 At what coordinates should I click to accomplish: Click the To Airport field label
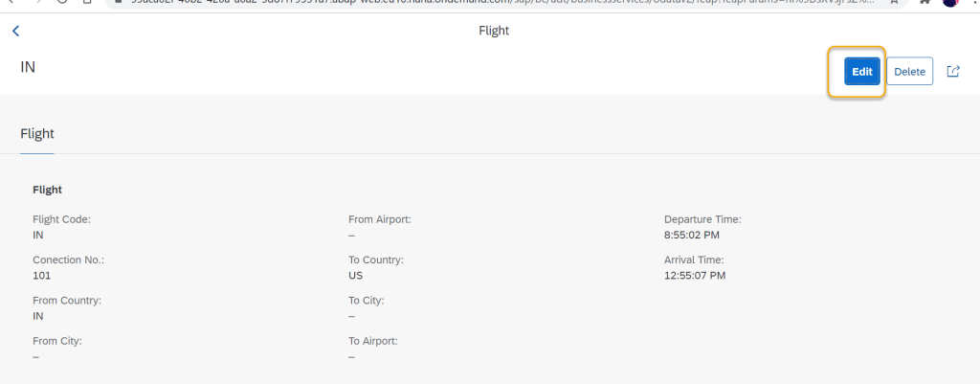(x=373, y=341)
